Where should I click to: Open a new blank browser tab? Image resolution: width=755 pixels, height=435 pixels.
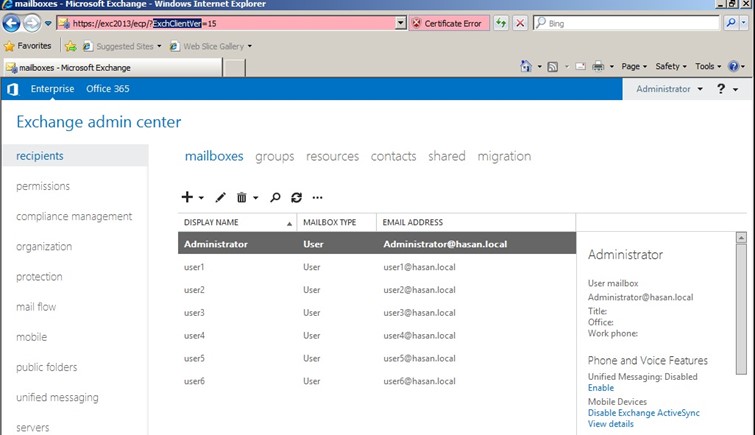pos(234,68)
